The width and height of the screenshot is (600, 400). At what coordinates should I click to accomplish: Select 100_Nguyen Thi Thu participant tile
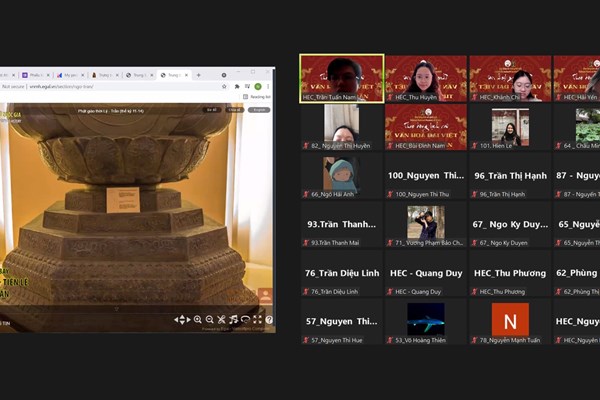pos(426,176)
